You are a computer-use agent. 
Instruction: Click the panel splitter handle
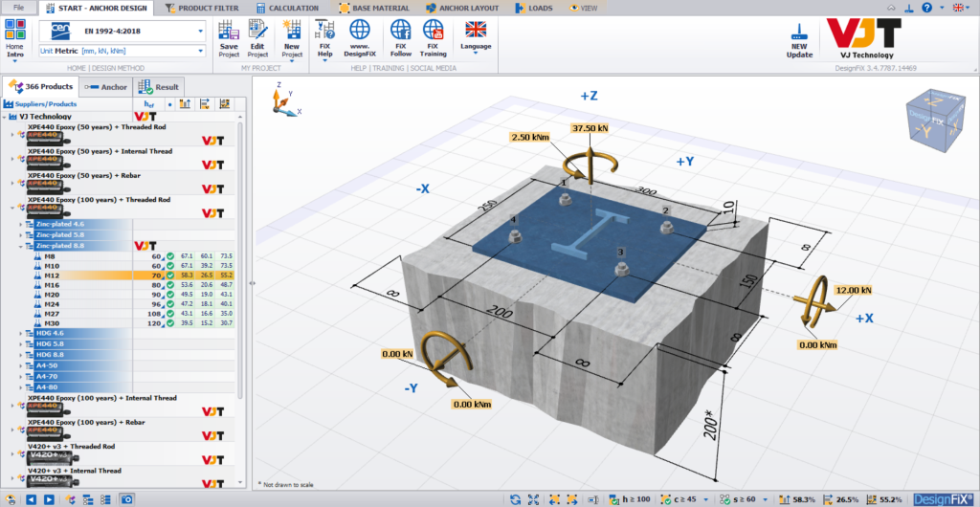[x=252, y=283]
